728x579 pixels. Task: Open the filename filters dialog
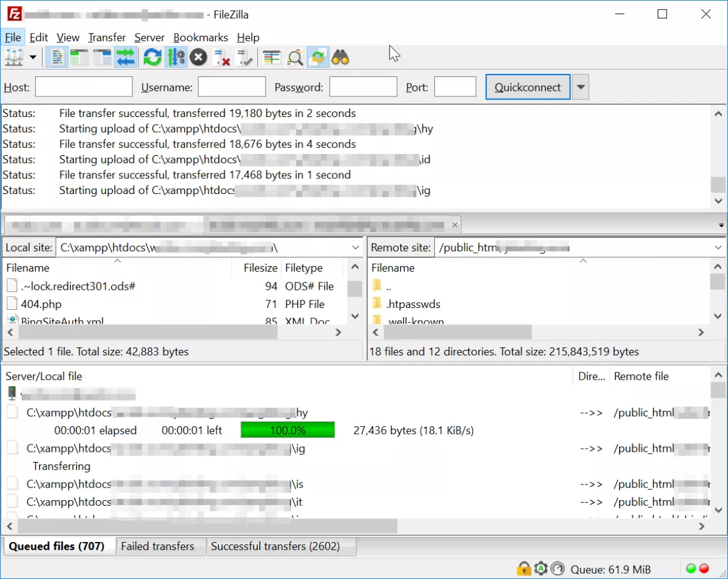(x=272, y=58)
